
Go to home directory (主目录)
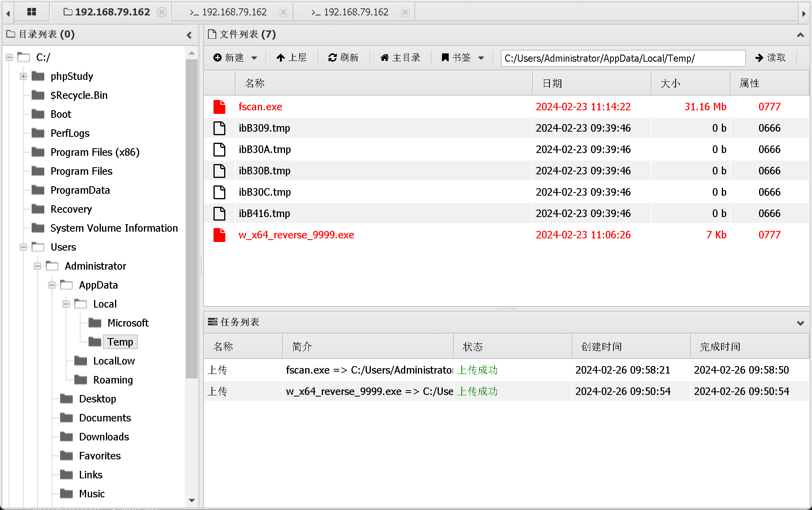tap(400, 58)
